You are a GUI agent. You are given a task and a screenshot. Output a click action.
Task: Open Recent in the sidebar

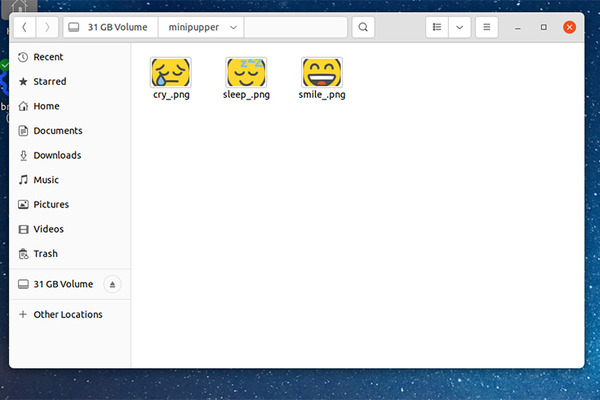48,57
